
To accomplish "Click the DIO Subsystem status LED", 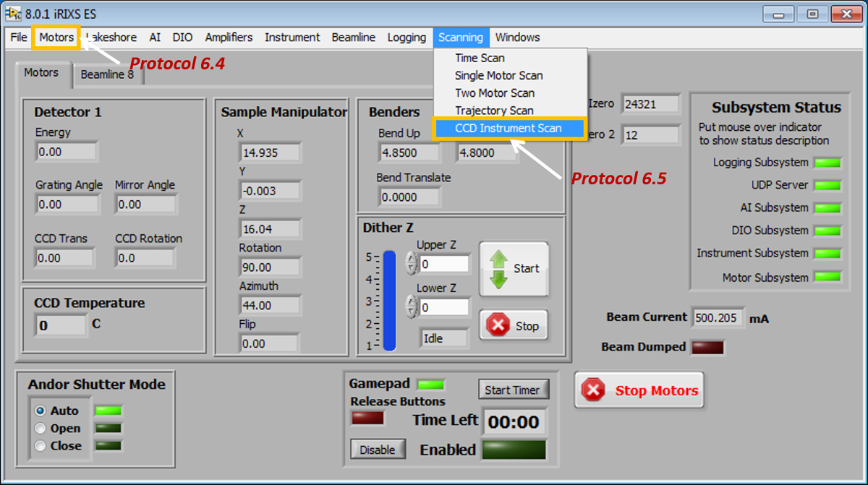I will [x=828, y=231].
